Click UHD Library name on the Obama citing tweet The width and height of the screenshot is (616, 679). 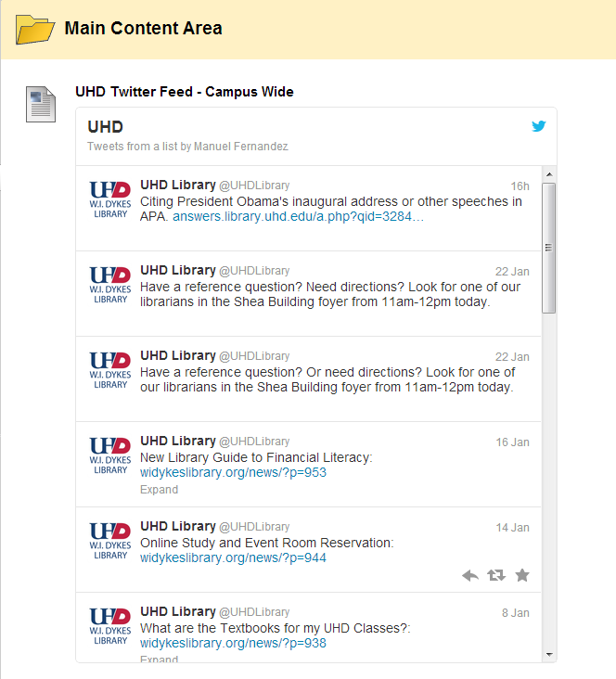[x=177, y=185]
